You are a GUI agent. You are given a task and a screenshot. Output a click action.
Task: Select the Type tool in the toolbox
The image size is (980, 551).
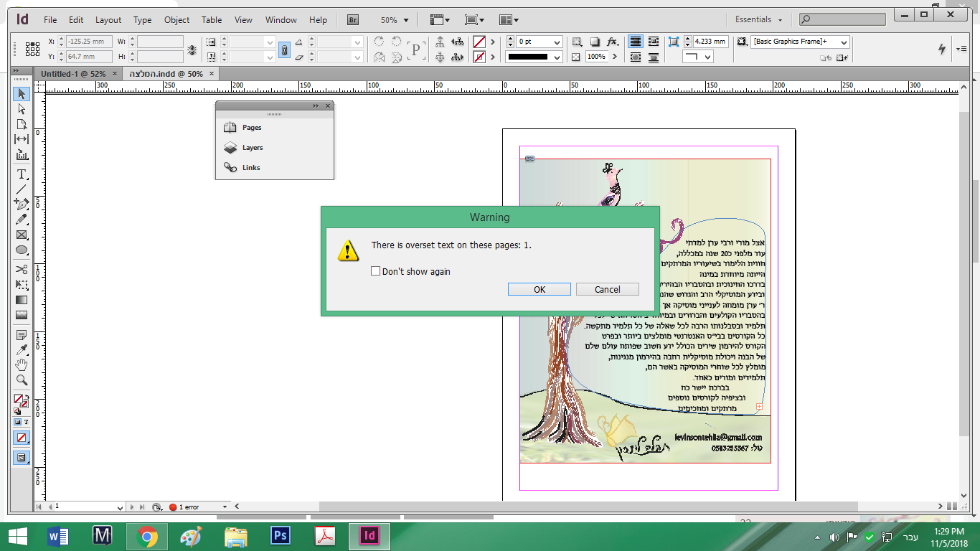tap(22, 174)
